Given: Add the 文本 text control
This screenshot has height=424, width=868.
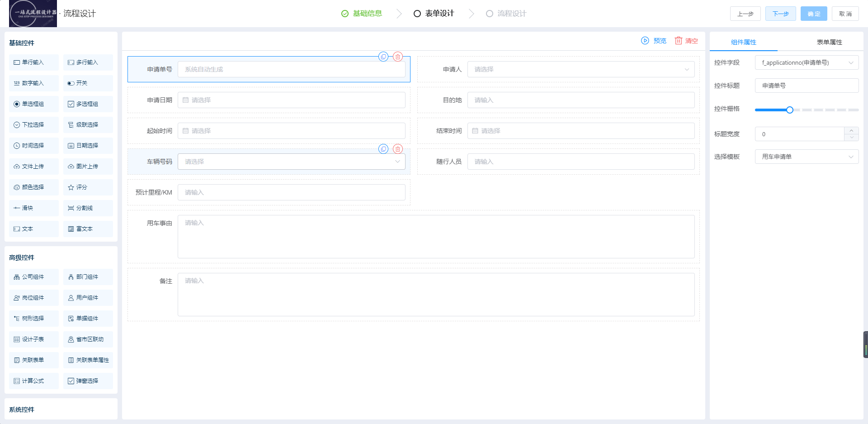Looking at the screenshot, I should (x=34, y=229).
